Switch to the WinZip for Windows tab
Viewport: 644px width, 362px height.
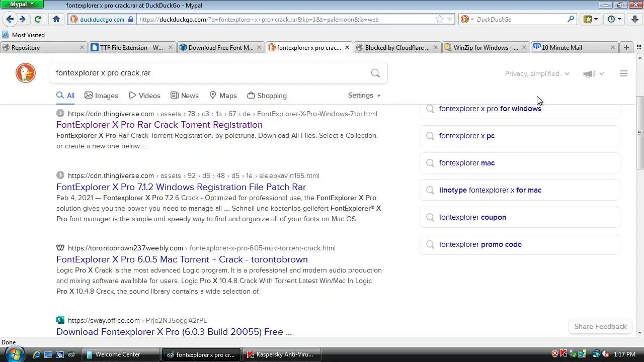(486, 47)
